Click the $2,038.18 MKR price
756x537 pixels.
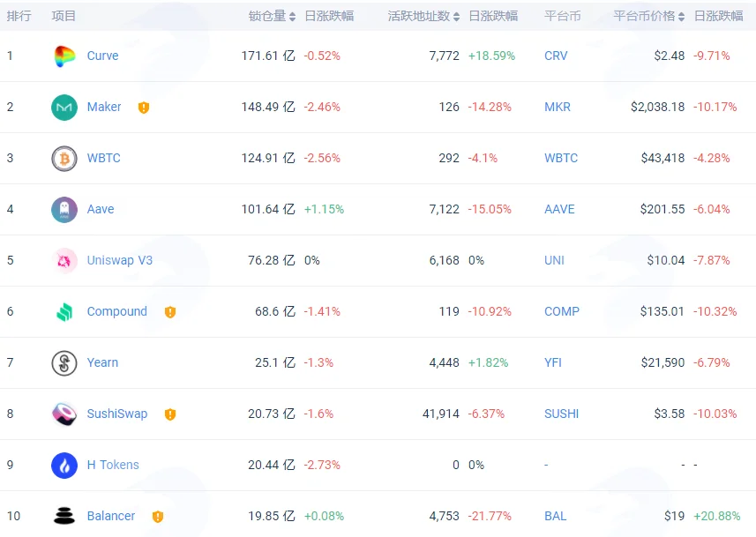(658, 107)
